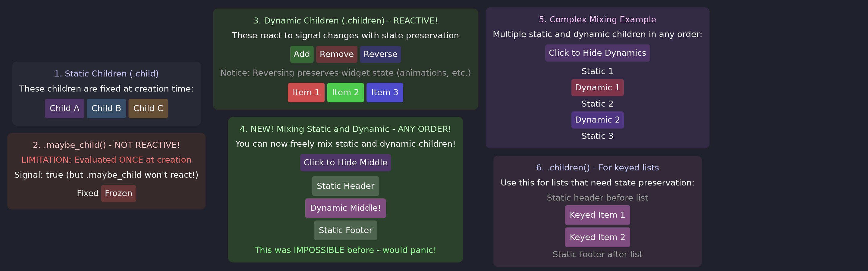Click Reverse to reorder the items
Image resolution: width=868 pixels, height=271 pixels.
point(380,54)
